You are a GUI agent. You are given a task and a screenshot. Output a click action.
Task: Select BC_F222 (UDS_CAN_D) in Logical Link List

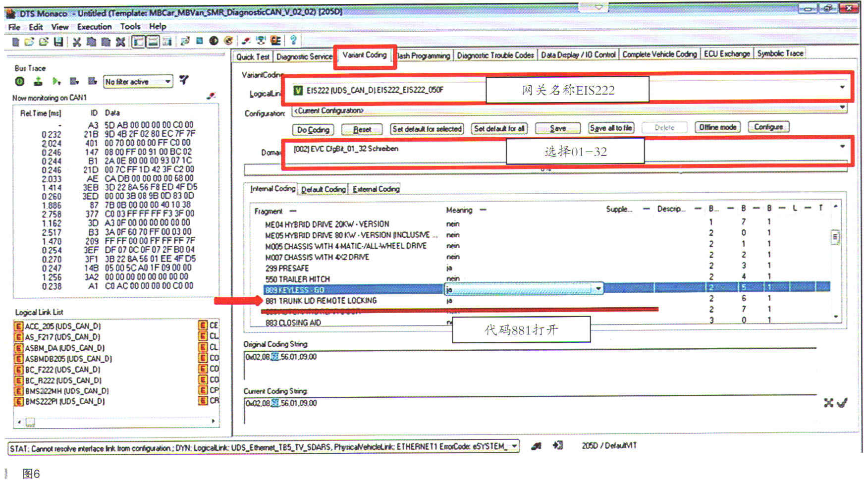pos(62,370)
